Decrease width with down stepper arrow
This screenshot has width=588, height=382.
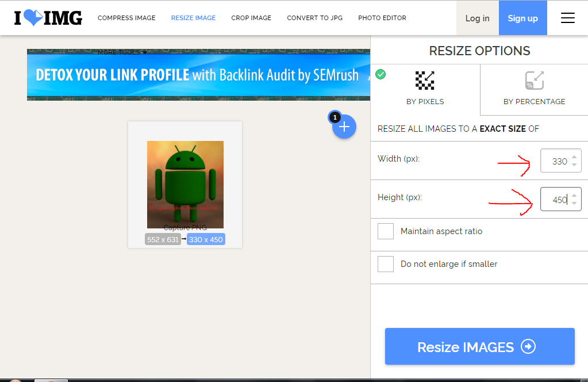pyautogui.click(x=574, y=165)
